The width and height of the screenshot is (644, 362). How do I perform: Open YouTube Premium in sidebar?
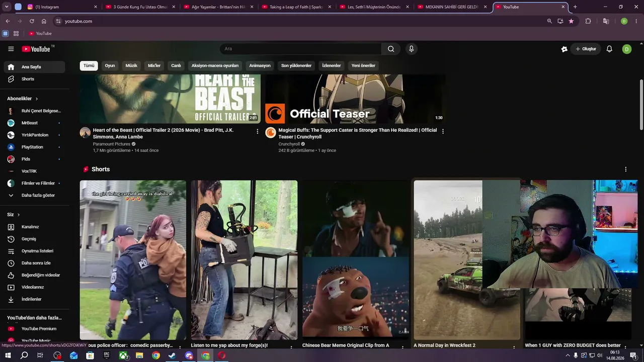pyautogui.click(x=34, y=329)
